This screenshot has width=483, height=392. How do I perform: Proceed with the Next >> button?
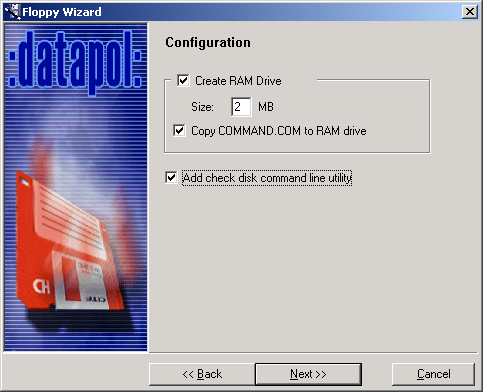[x=308, y=374]
